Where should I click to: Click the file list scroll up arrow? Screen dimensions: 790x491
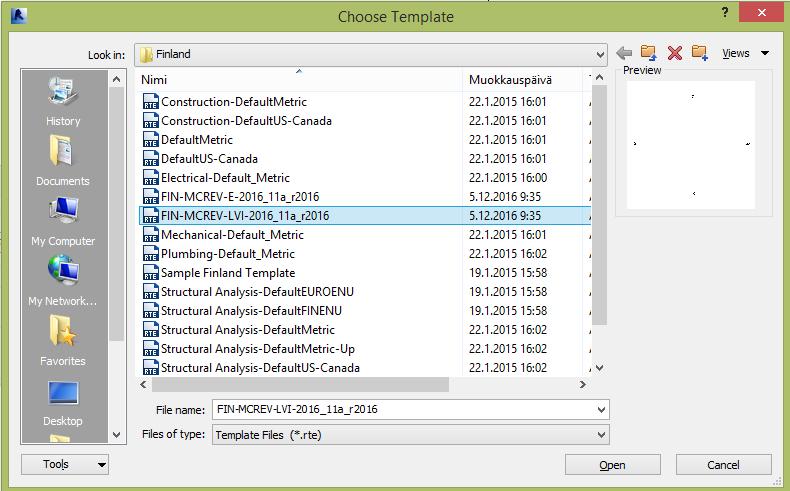click(600, 78)
